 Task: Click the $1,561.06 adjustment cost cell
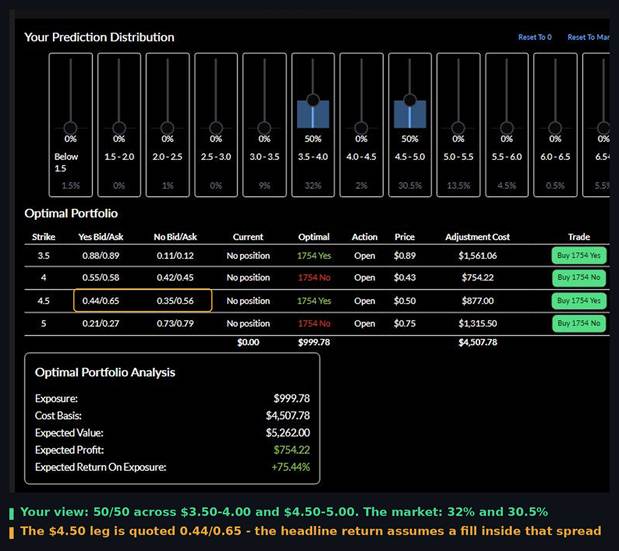tap(478, 256)
